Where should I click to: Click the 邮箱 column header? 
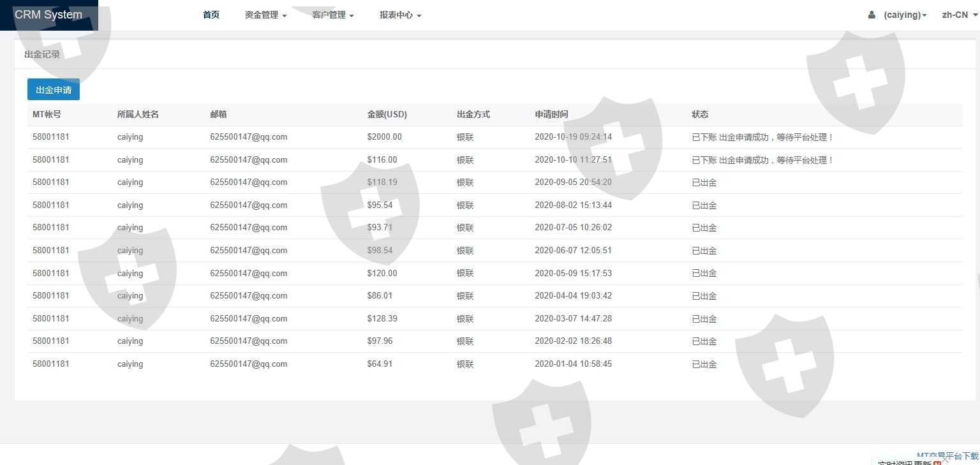218,114
